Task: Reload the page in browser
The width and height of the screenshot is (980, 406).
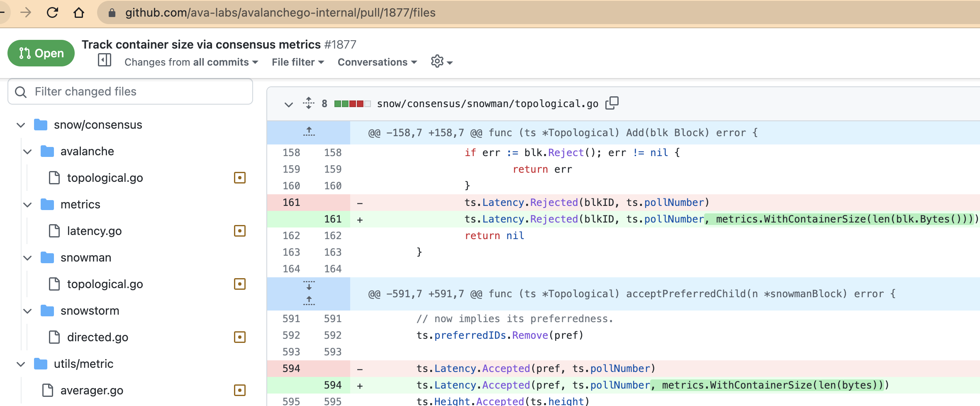Action: [x=52, y=13]
